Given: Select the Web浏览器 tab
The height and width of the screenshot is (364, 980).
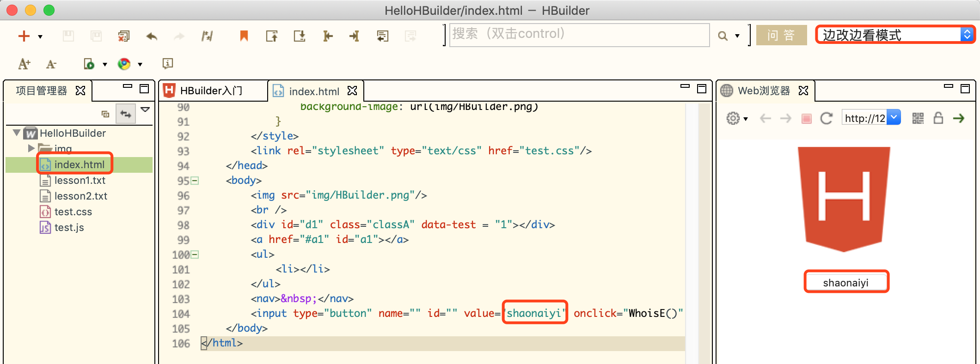Looking at the screenshot, I should [763, 91].
